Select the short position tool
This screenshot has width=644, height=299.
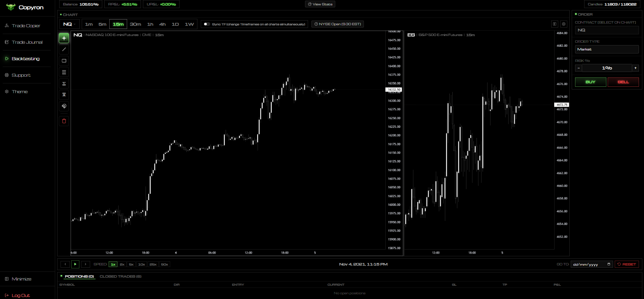click(x=64, y=95)
